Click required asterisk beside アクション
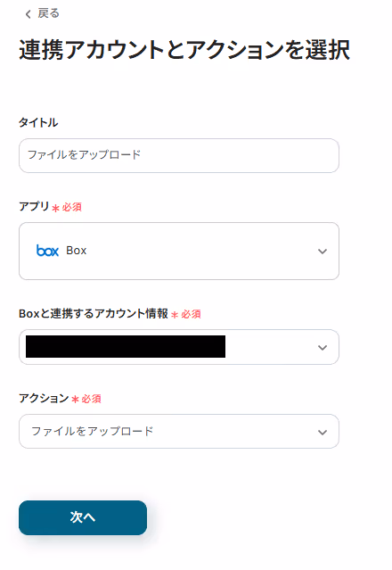The height and width of the screenshot is (570, 392). (75, 400)
